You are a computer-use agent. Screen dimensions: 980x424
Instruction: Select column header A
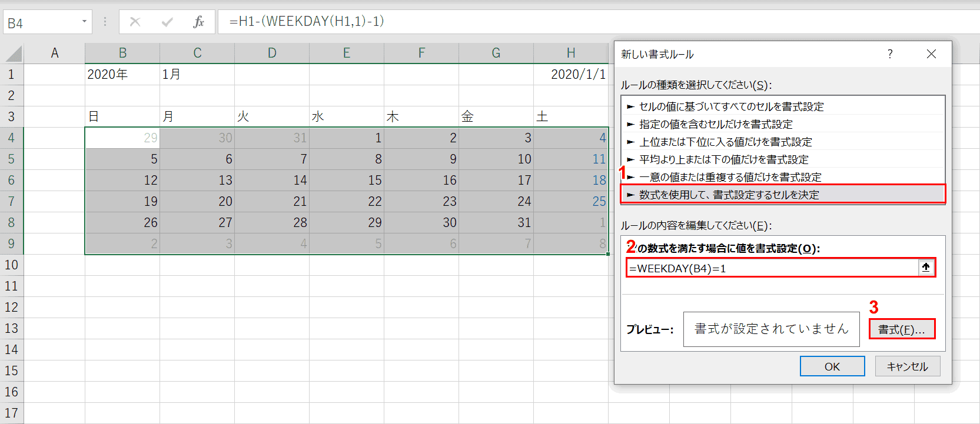coord(54,53)
